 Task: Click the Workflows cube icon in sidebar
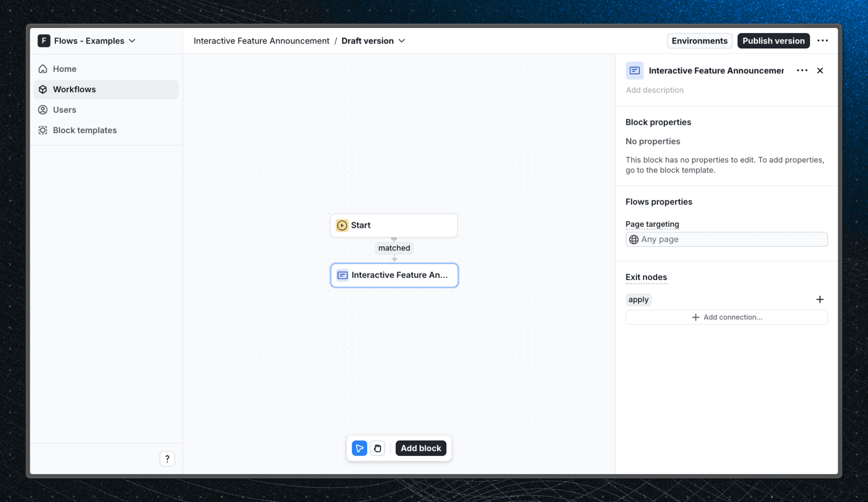point(42,89)
